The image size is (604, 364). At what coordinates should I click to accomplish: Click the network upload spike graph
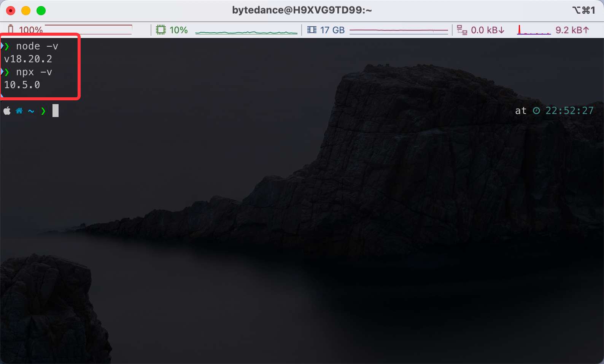click(534, 30)
